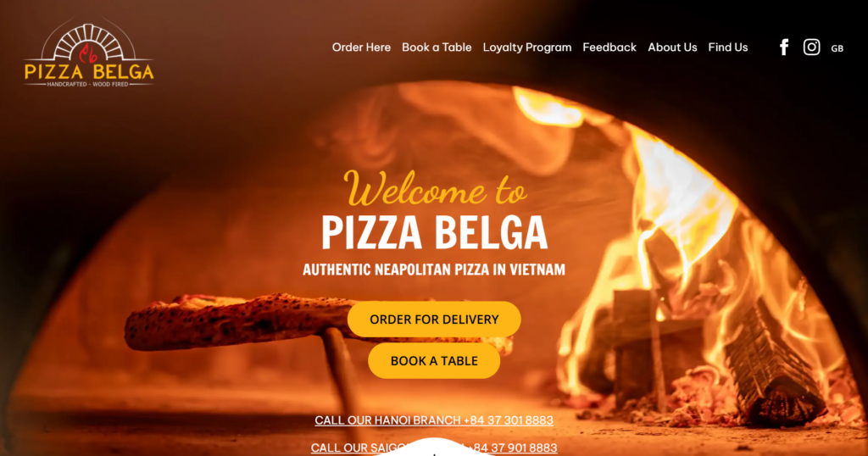
Task: Click the yellow BOOK A TABLE button
Action: [434, 361]
